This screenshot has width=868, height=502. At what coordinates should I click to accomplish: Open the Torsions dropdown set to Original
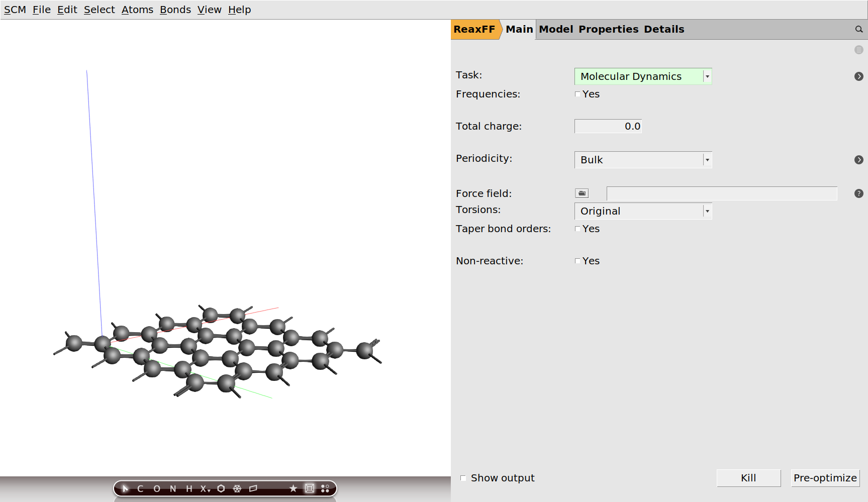point(707,211)
